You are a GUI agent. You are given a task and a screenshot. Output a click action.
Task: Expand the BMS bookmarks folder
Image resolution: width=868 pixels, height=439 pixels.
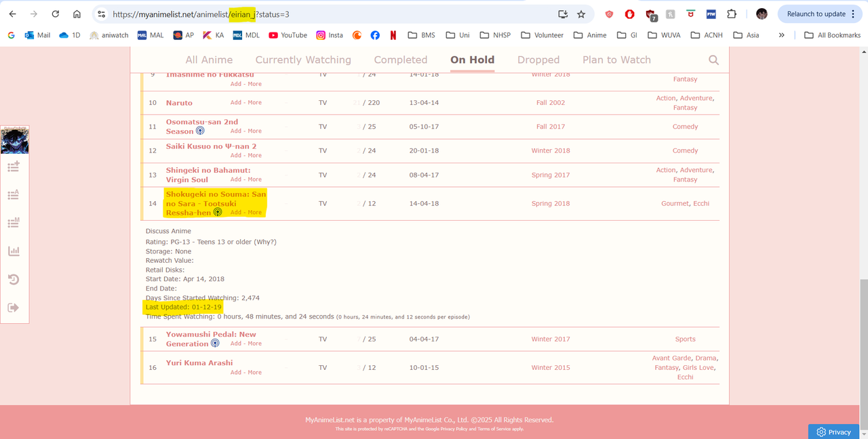(421, 35)
